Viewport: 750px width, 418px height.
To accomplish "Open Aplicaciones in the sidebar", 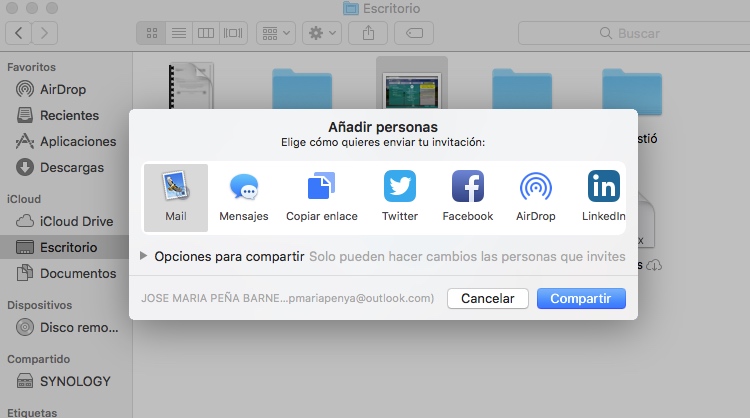I will pyautogui.click(x=66, y=142).
